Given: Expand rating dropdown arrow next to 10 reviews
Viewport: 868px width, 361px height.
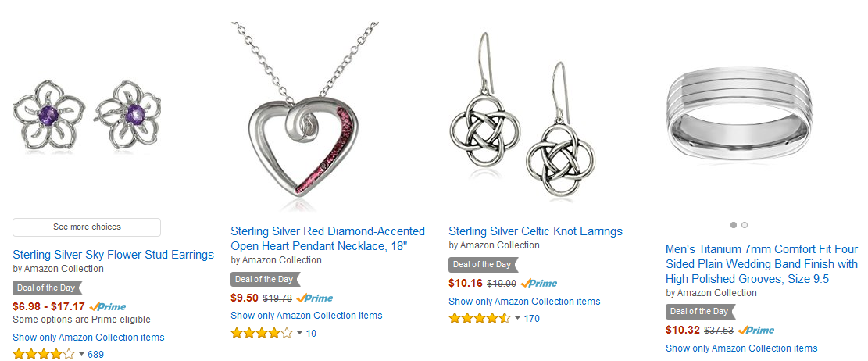Looking at the screenshot, I should [299, 334].
